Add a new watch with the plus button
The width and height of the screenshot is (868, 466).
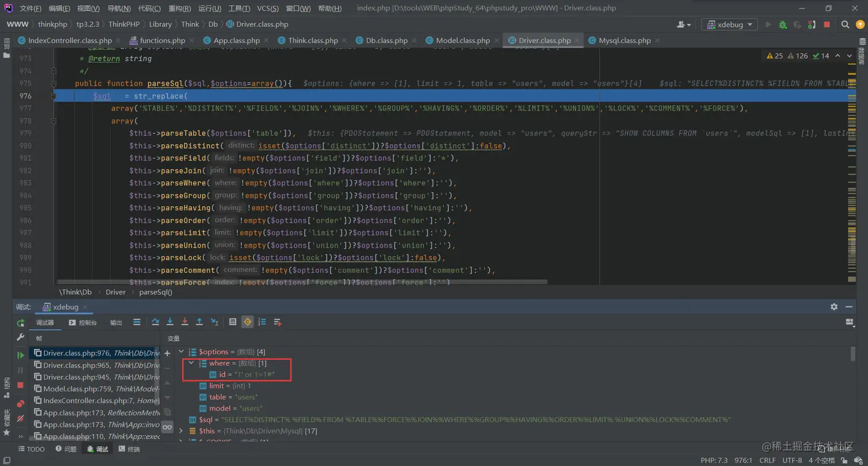tap(167, 353)
